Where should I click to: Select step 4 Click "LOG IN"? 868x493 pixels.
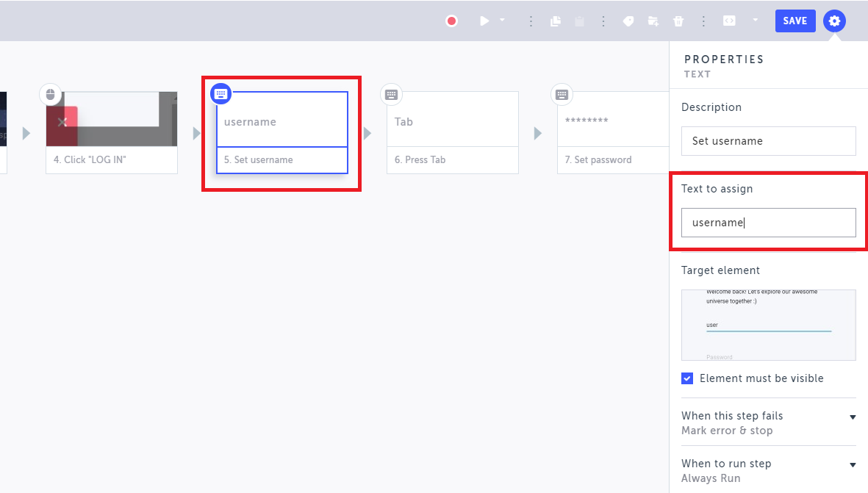tap(112, 133)
